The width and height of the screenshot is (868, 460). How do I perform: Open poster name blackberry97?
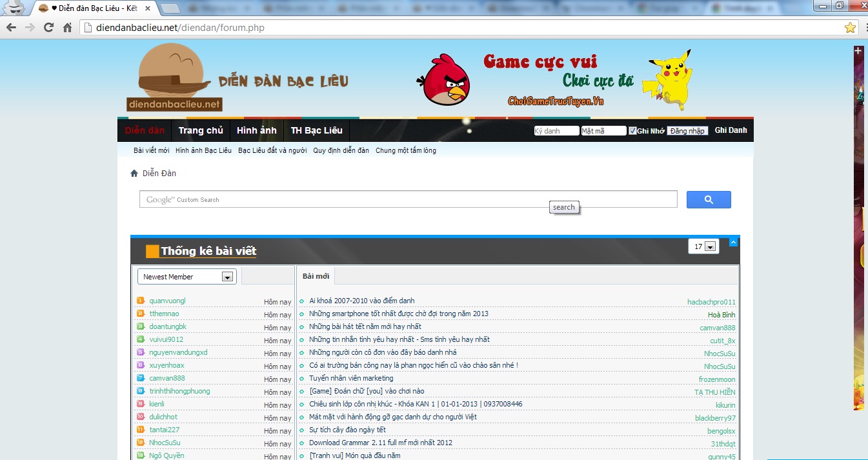tap(715, 418)
